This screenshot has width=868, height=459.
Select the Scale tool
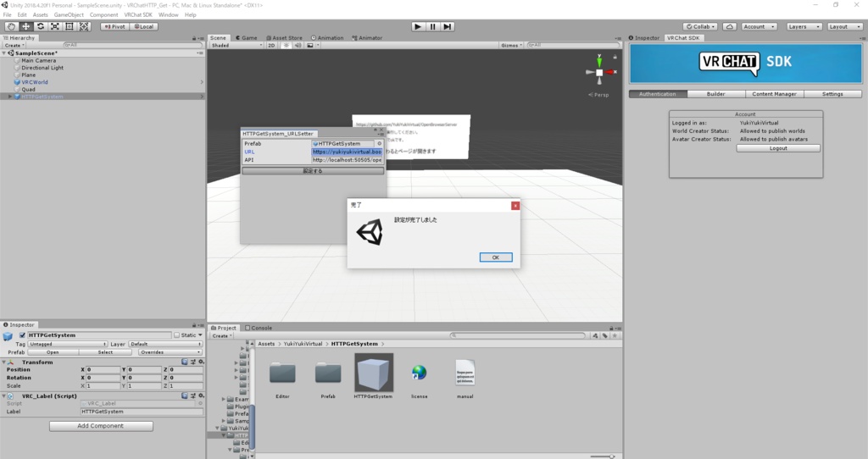pos(55,26)
